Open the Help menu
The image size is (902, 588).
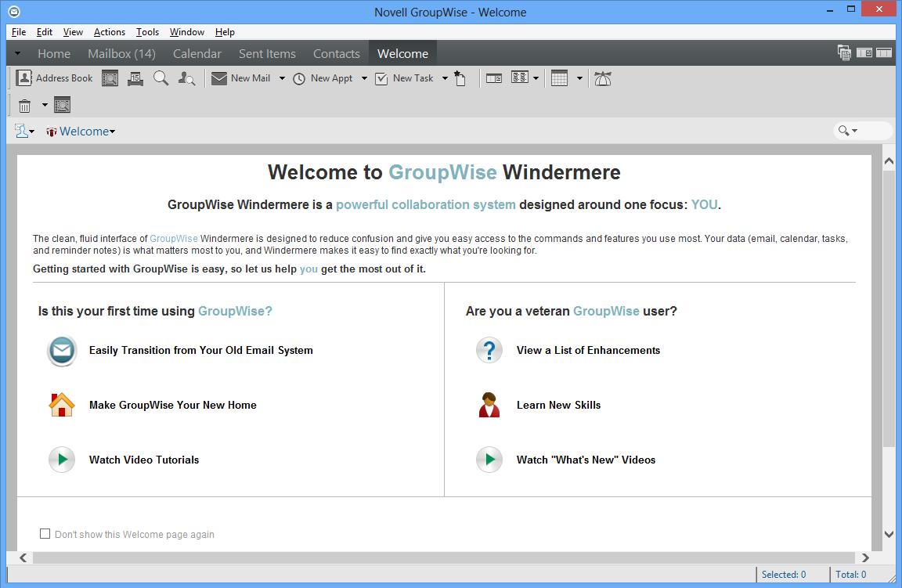click(x=225, y=31)
